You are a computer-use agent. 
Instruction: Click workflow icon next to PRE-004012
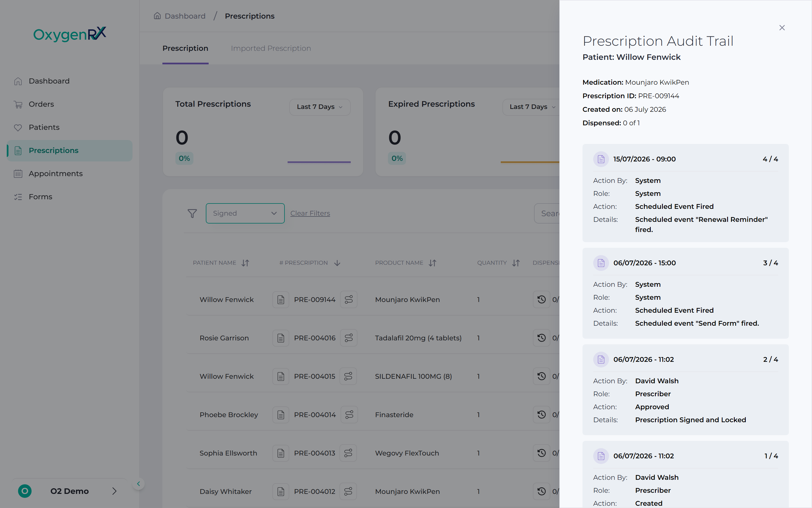pyautogui.click(x=348, y=492)
